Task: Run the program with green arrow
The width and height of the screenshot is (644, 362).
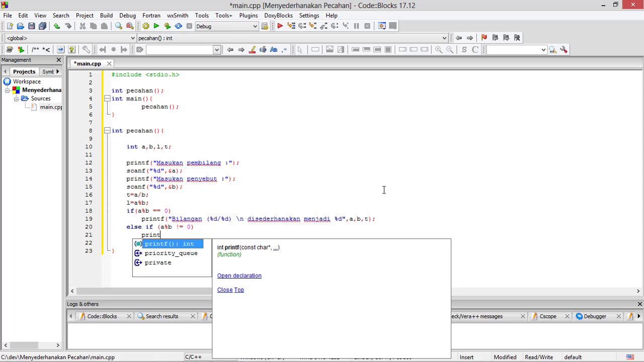Action: coord(156,26)
